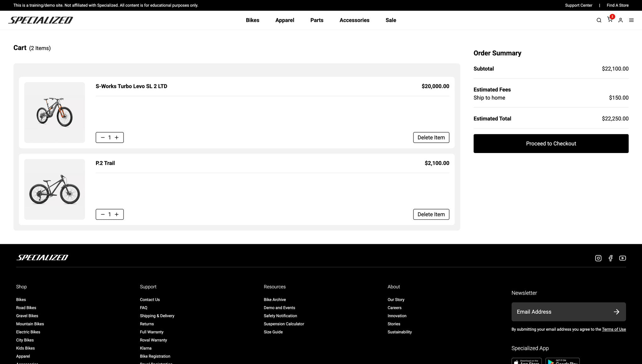This screenshot has height=364, width=642.
Task: Open footer Road Bikes link
Action: pyautogui.click(x=26, y=308)
